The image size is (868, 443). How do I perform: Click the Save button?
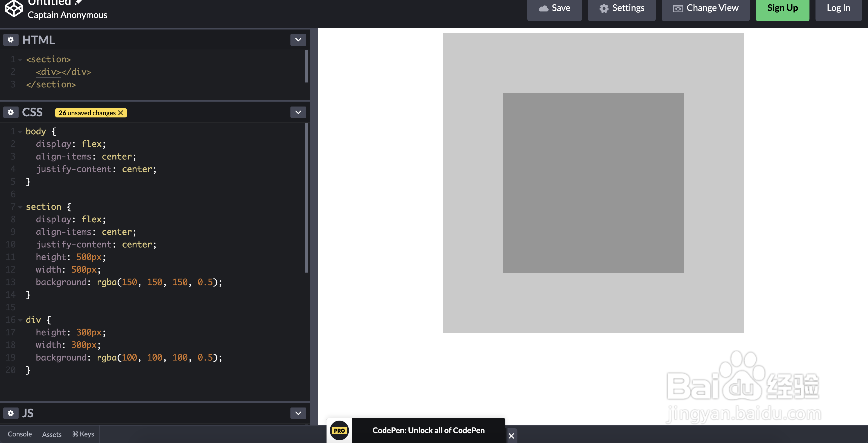[554, 8]
